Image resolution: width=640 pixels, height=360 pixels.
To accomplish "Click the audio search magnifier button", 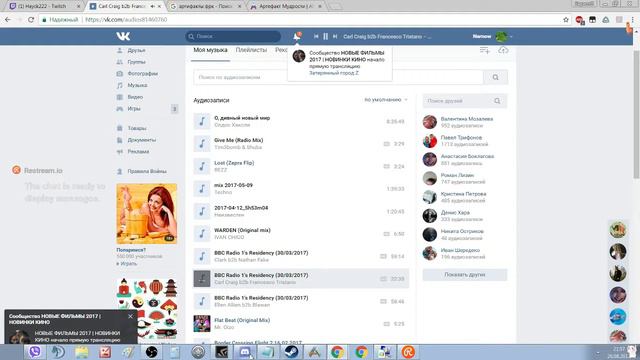I will 495,77.
